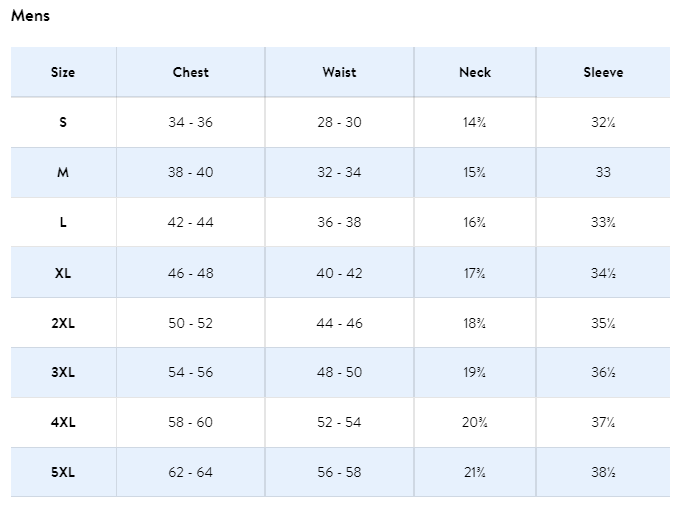The width and height of the screenshot is (680, 506).
Task: Click the 3XL size row label
Action: point(63,372)
